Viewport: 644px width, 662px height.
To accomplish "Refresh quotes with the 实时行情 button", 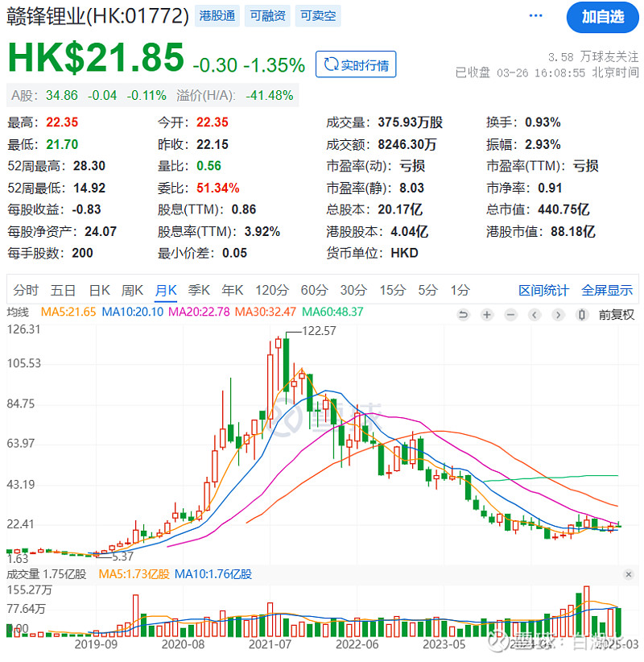I will (356, 64).
